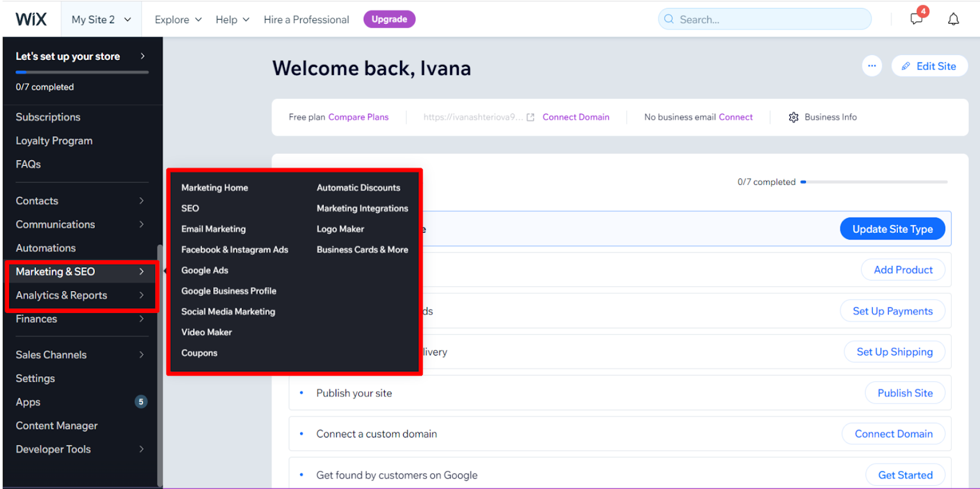This screenshot has height=489, width=980.
Task: Expand the Sales Channels submenu arrow
Action: [x=141, y=355]
